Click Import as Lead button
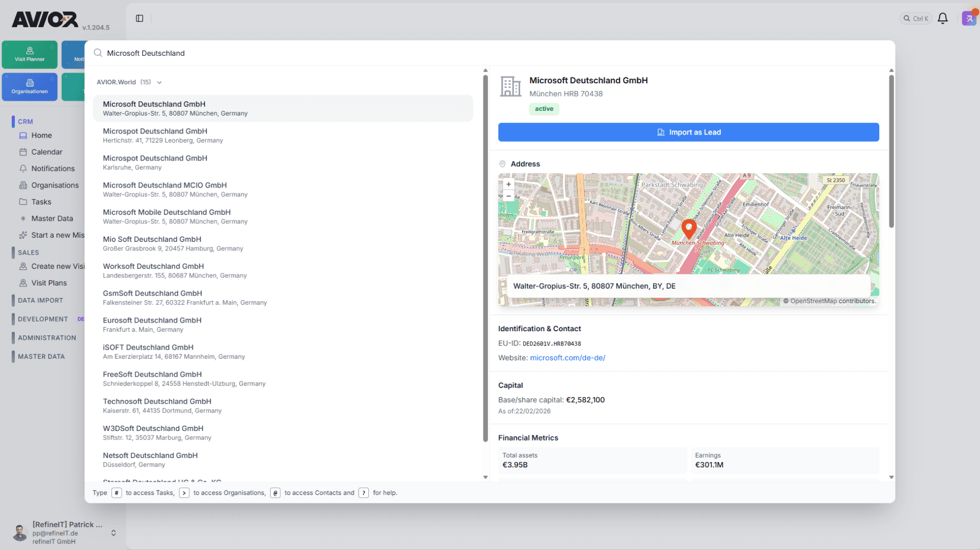The width and height of the screenshot is (980, 550). click(688, 132)
